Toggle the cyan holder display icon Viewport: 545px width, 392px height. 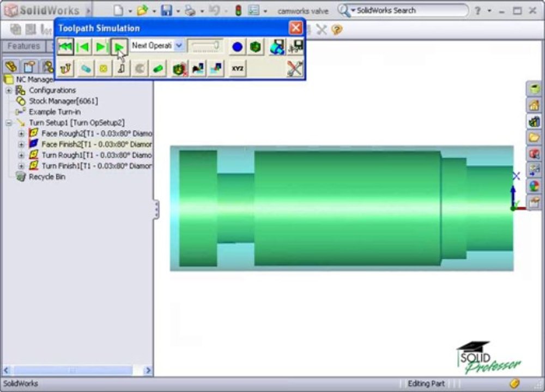85,69
